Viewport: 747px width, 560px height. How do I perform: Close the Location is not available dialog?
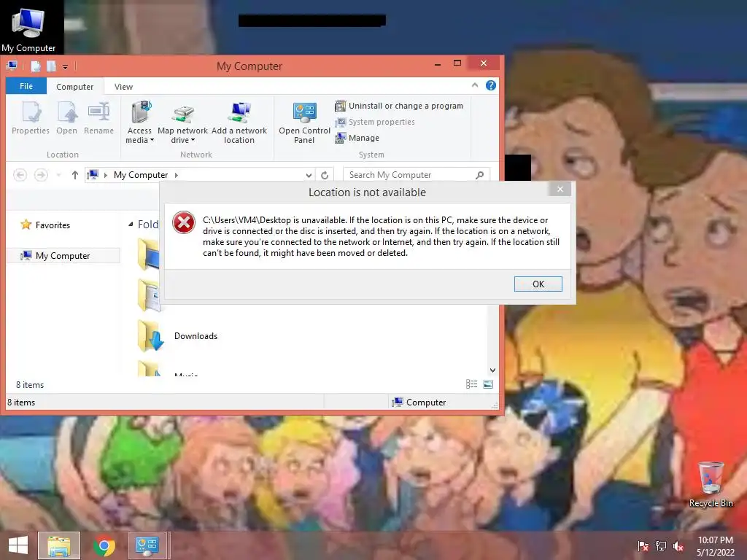click(560, 189)
